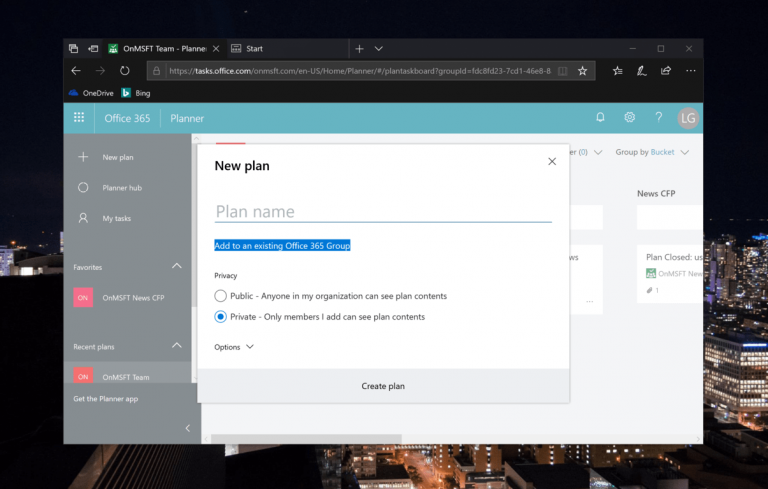The width and height of the screenshot is (768, 489).
Task: Expand the Options section
Action: click(x=234, y=347)
